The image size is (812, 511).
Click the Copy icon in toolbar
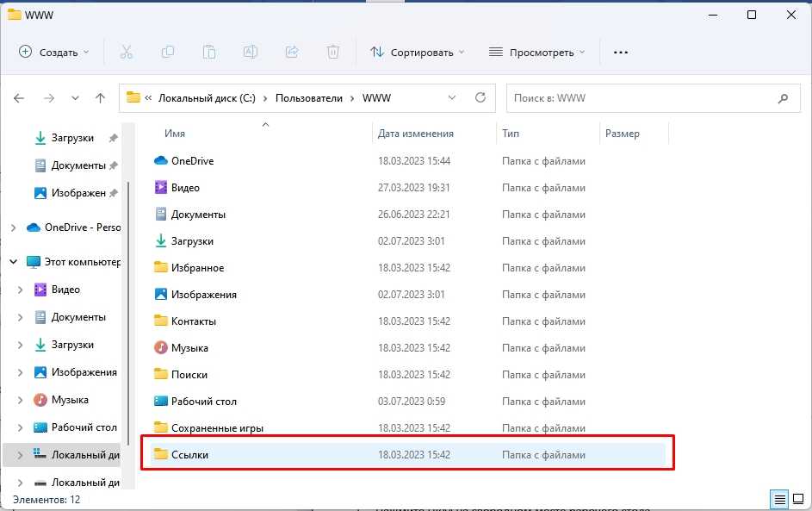click(168, 53)
